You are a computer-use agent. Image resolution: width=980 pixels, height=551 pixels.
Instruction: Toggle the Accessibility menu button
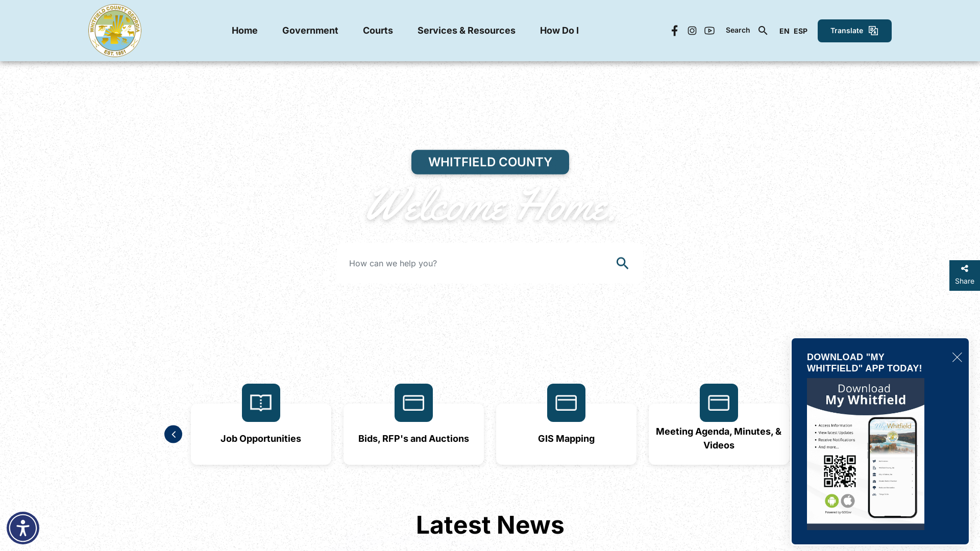[23, 528]
